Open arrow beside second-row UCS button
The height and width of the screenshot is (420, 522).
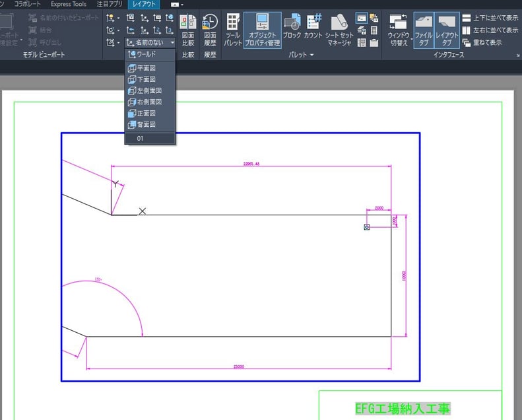[x=119, y=30]
